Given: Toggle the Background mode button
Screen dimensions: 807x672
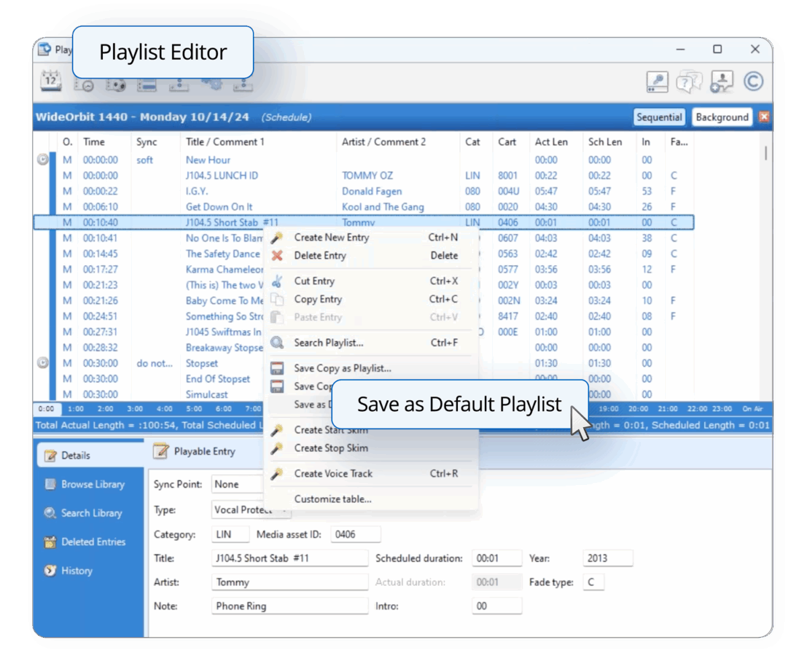Looking at the screenshot, I should [722, 117].
